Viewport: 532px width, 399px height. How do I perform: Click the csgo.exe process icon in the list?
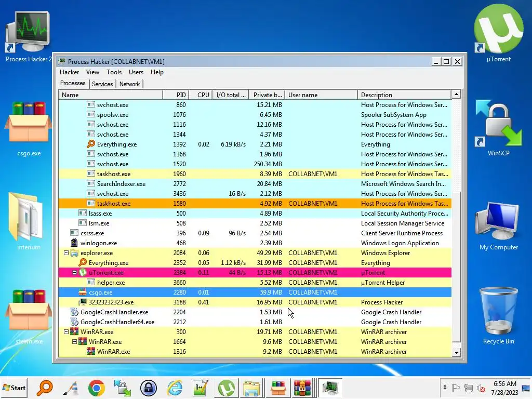(83, 292)
